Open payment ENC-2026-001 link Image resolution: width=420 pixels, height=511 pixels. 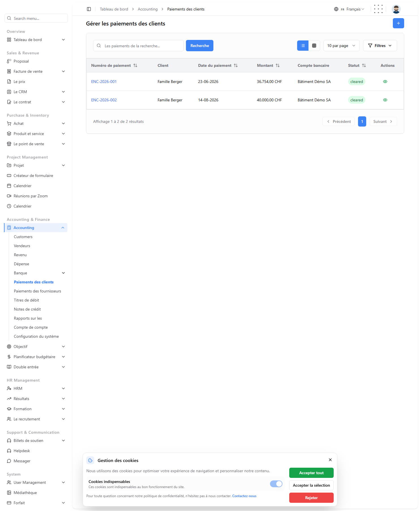pos(104,82)
